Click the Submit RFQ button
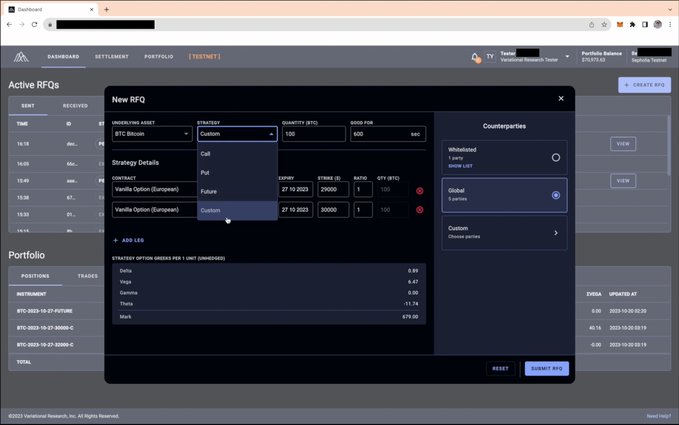The width and height of the screenshot is (679, 425). click(x=546, y=369)
